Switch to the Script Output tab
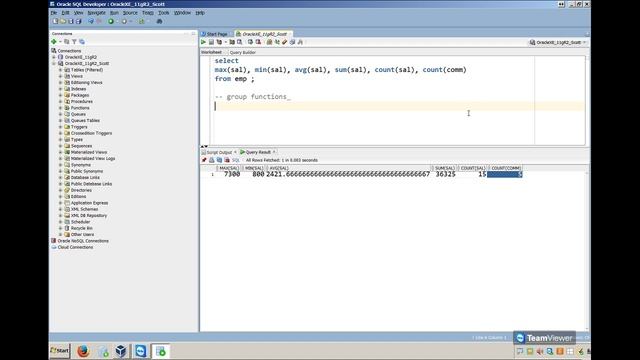Image resolution: width=640 pixels, height=360 pixels. click(x=219, y=152)
